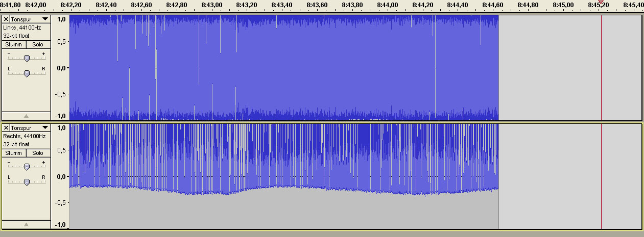Viewport: 644px width, 237px height.
Task: Click the pan slider of the Links track
Action: [27, 73]
